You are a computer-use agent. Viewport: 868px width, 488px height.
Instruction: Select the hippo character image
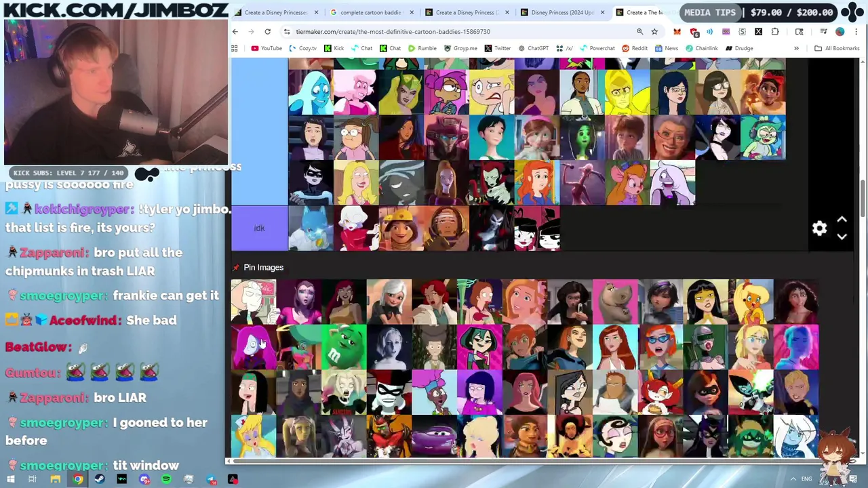615,302
